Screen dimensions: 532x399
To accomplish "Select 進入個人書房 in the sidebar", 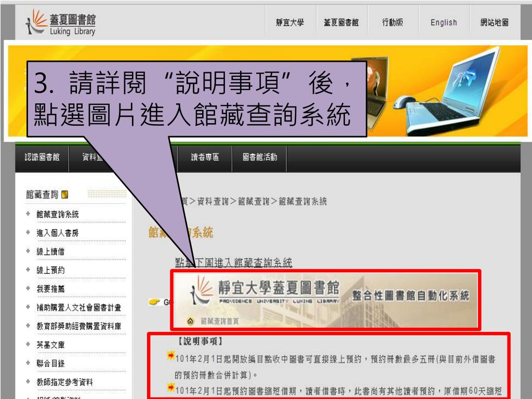I will point(58,233).
